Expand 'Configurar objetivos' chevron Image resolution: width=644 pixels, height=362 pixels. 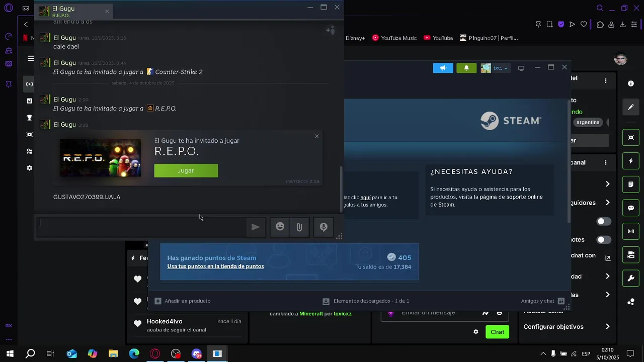607,327
